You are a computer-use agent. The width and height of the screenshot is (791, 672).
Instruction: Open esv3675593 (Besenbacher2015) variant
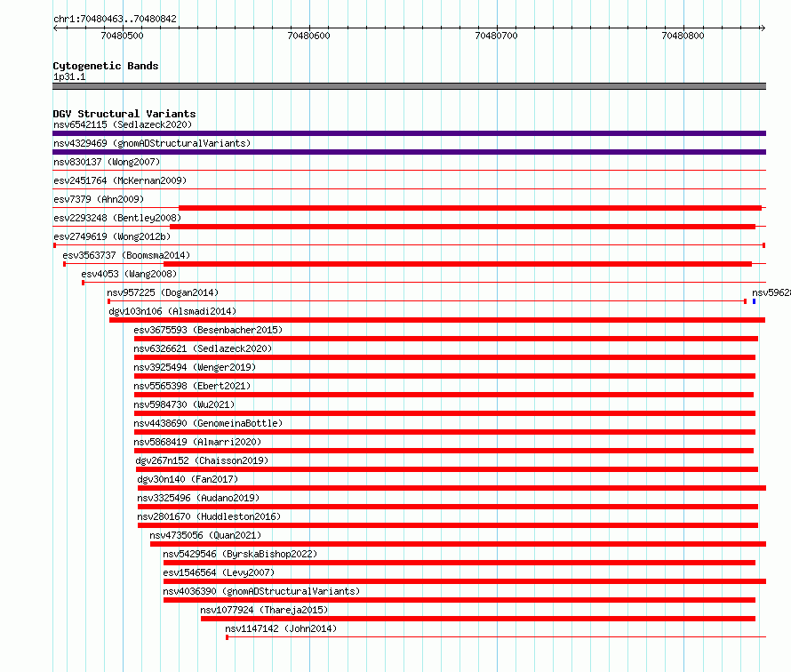(x=208, y=330)
